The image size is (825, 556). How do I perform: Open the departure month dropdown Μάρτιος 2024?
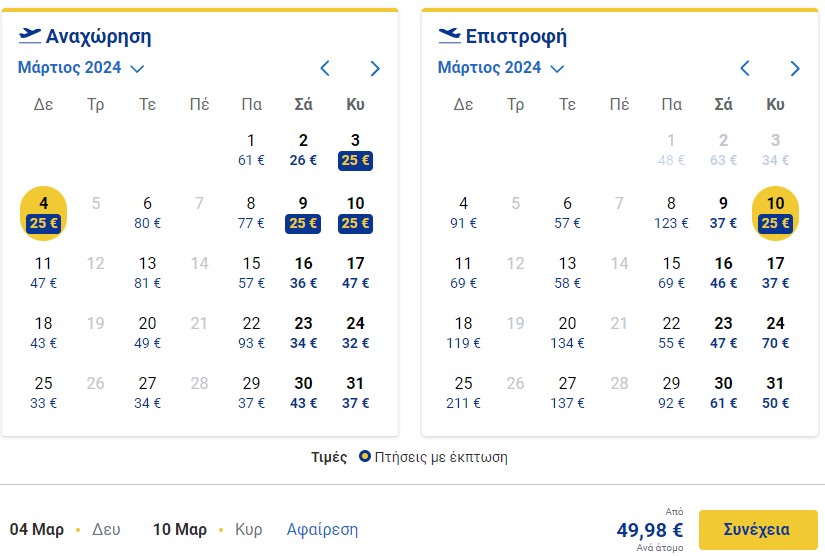pyautogui.click(x=81, y=68)
